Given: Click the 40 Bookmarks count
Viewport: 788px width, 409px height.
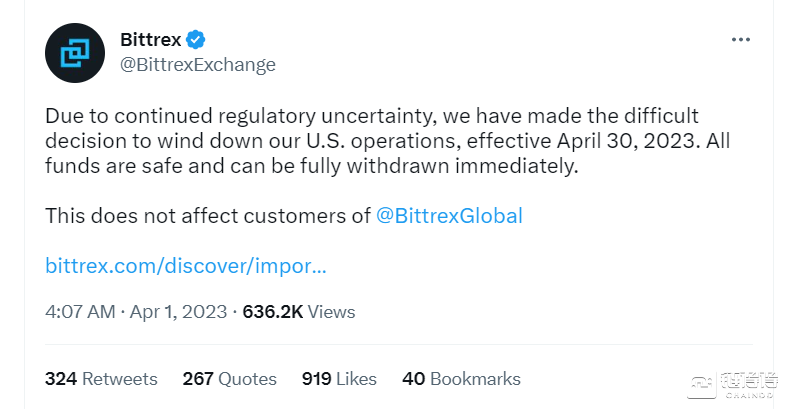Looking at the screenshot, I should 461,379.
